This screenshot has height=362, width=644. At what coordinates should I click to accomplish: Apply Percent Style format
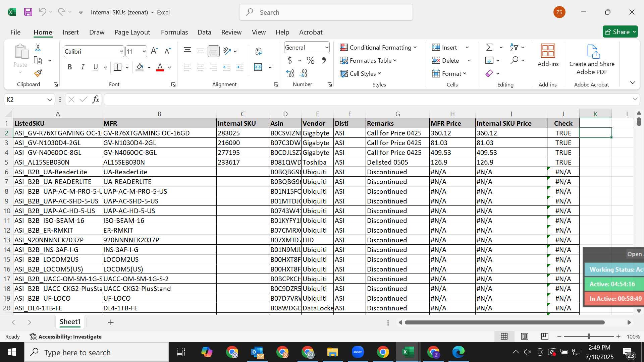click(311, 60)
